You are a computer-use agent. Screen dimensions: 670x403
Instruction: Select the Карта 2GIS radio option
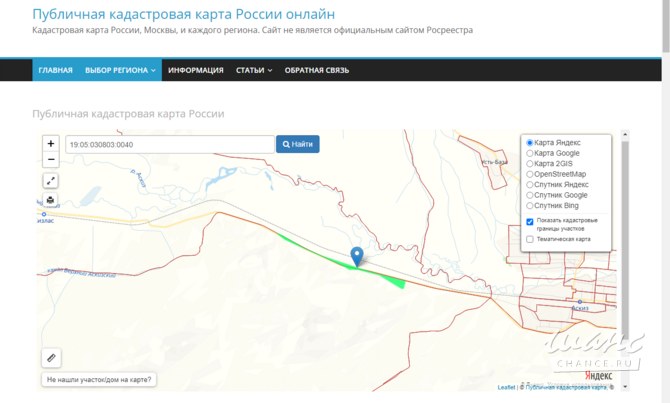coord(530,164)
